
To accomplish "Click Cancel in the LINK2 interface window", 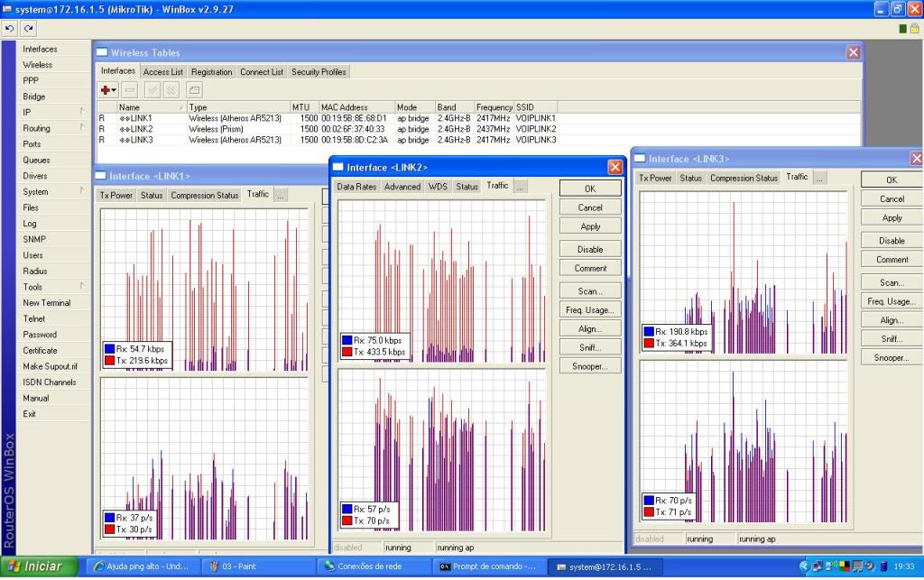I will [x=590, y=207].
